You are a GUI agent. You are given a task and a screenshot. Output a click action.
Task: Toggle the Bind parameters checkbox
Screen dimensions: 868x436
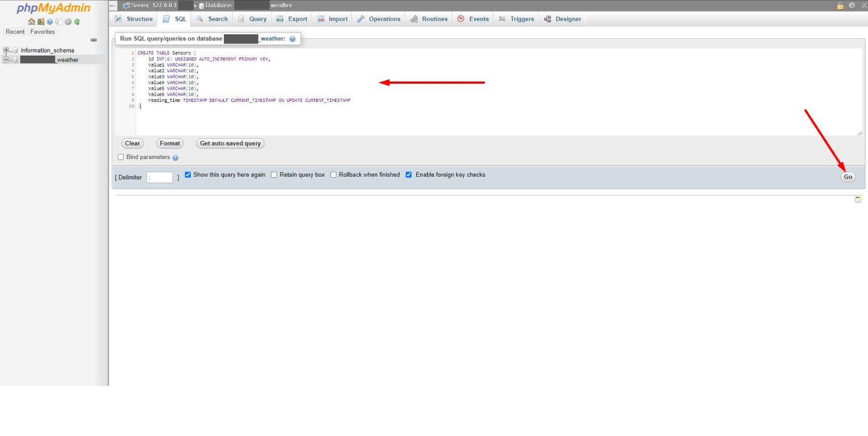click(x=121, y=157)
